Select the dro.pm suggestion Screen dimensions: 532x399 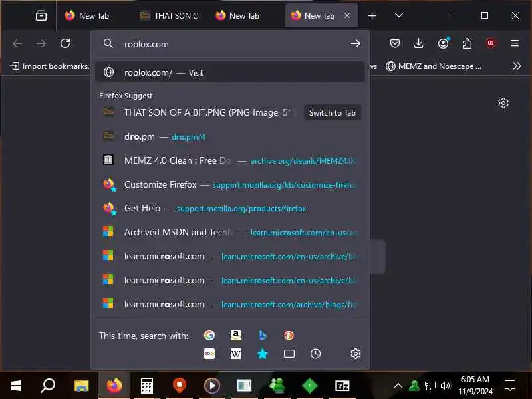coord(230,137)
